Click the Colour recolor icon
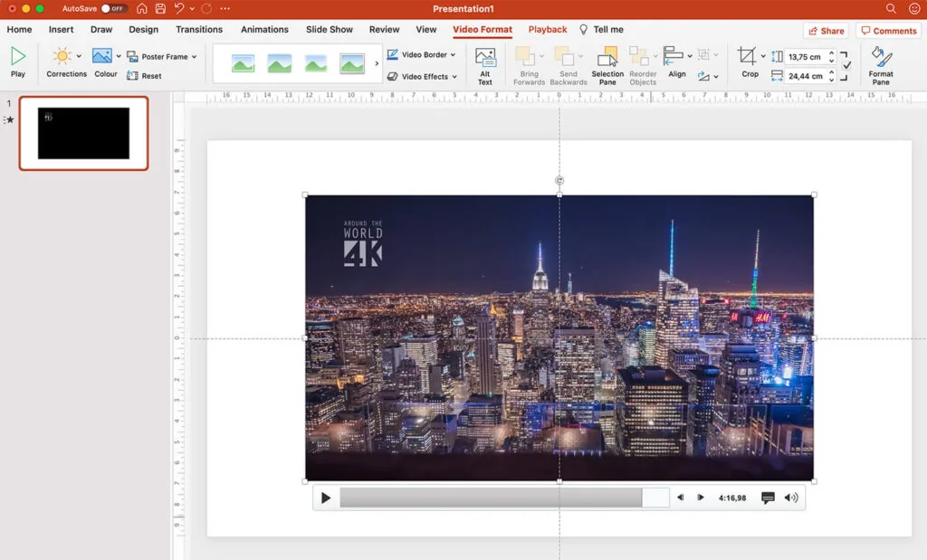The image size is (927, 560). (x=101, y=56)
